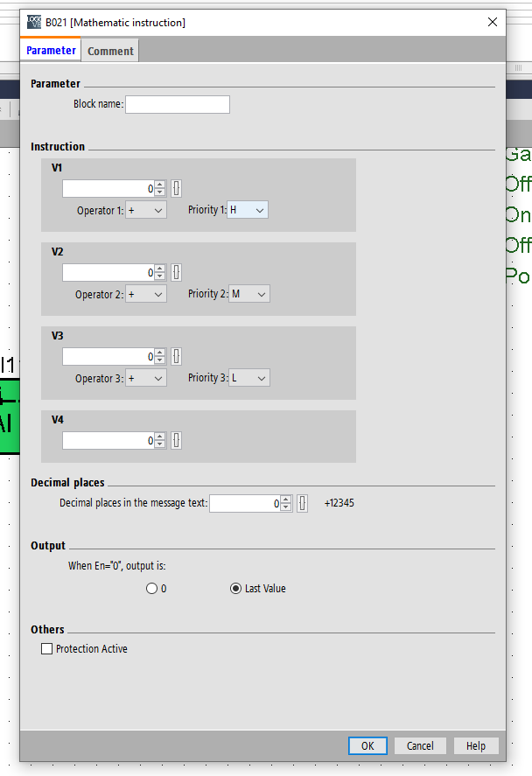Image resolution: width=532 pixels, height=776 pixels.
Task: Open the Priority 1 dropdown
Action: click(x=248, y=210)
